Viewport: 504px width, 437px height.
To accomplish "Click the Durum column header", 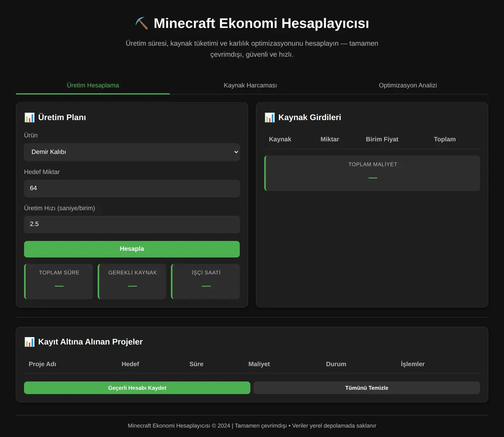I will click(x=336, y=364).
